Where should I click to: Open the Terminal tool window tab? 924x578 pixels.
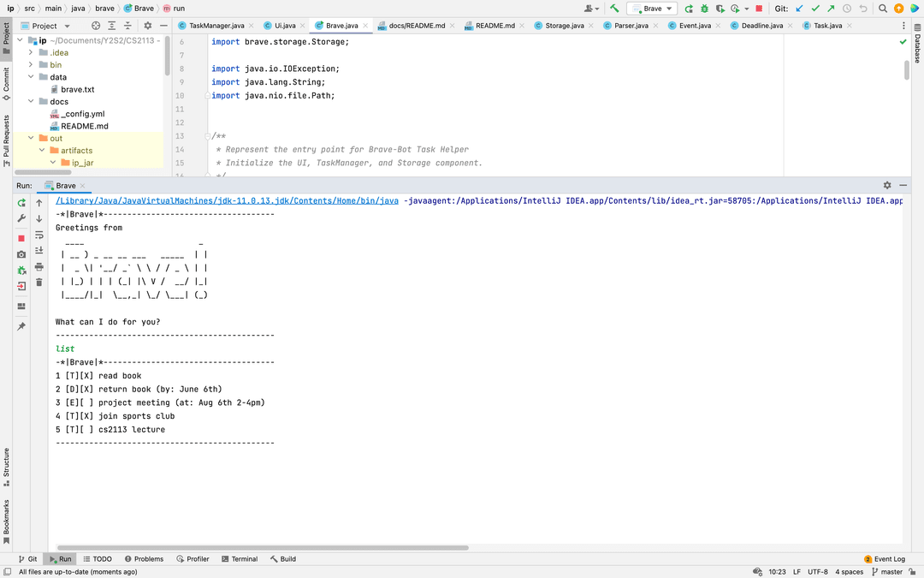pyautogui.click(x=239, y=559)
